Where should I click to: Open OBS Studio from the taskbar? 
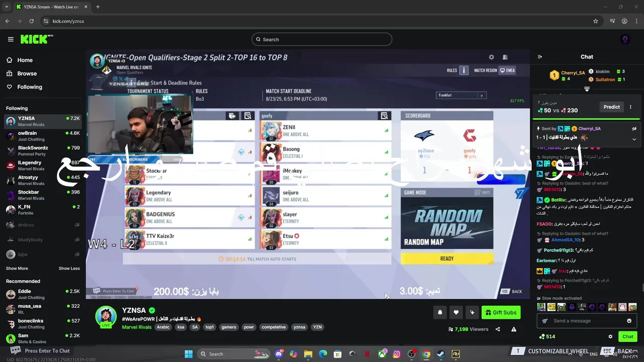pyautogui.click(x=412, y=354)
